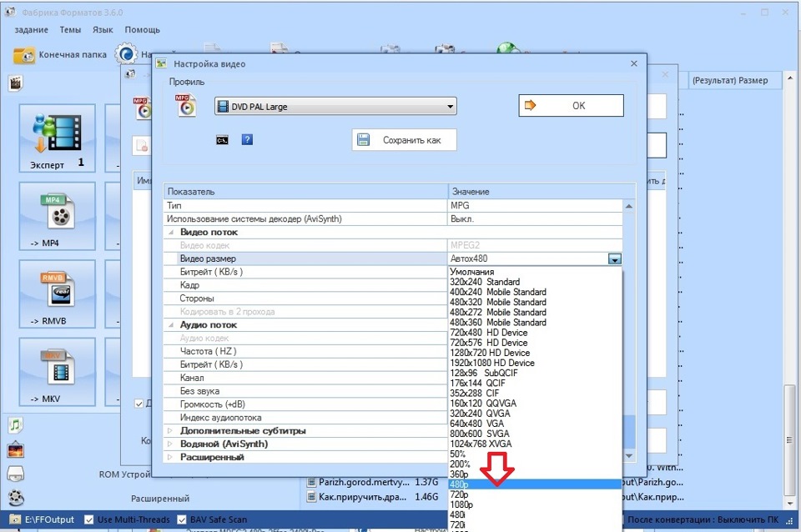Expand Водяной (AviSynth) section
Viewport: 801px width, 532px height.
(x=170, y=444)
